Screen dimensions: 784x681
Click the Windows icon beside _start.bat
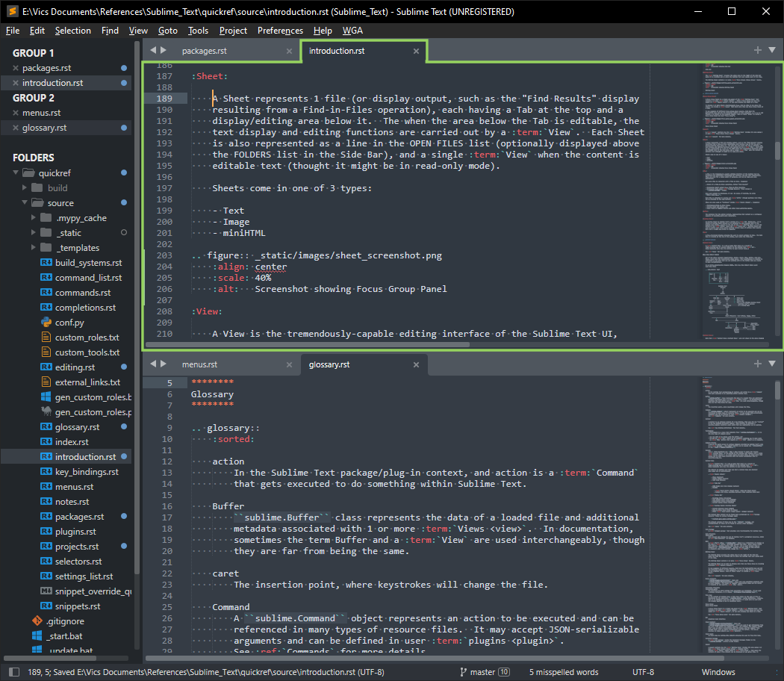coord(37,636)
